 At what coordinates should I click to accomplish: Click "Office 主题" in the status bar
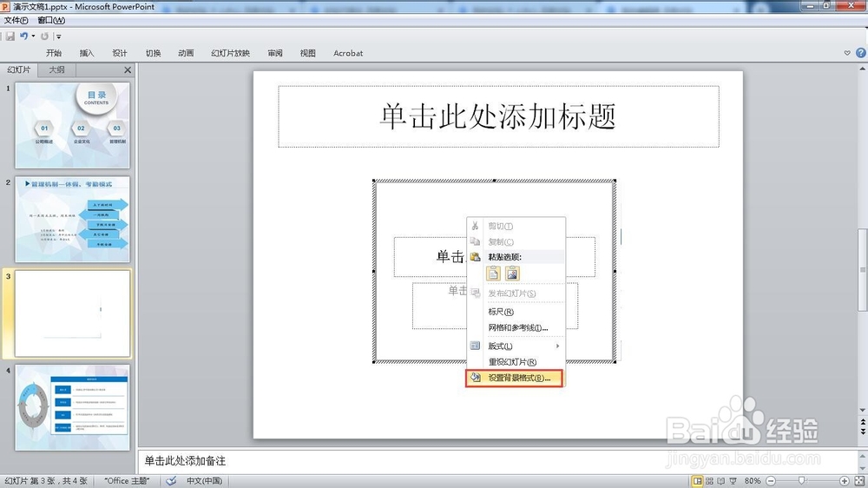127,481
